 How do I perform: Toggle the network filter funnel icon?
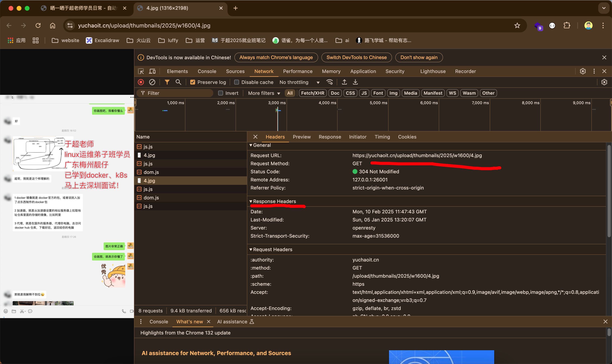tap(167, 82)
